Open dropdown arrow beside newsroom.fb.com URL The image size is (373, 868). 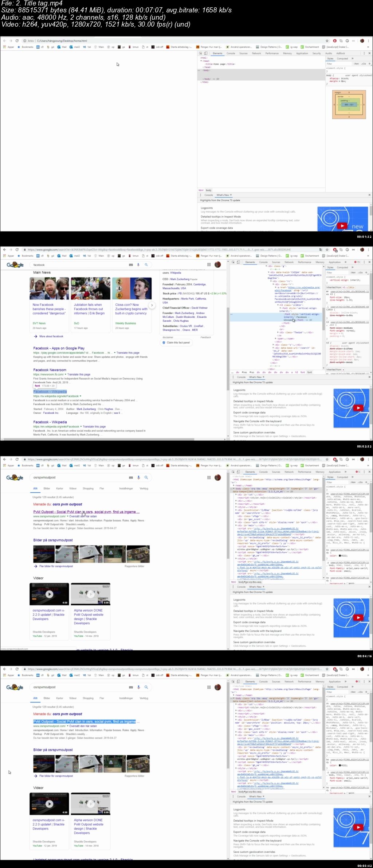point(66,375)
